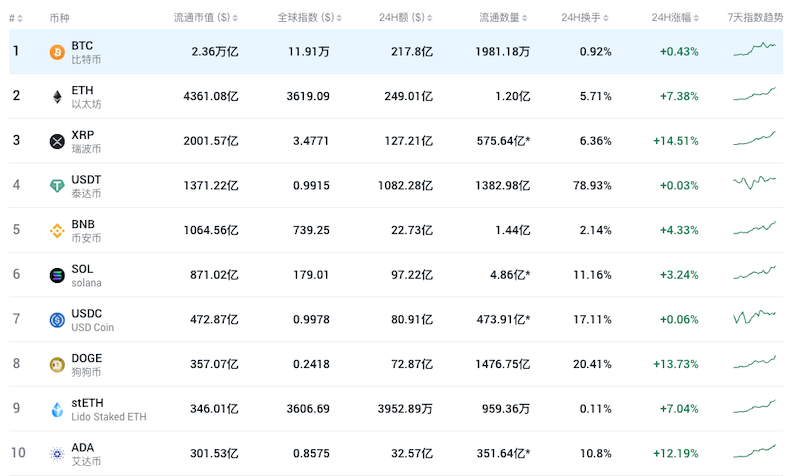Click the Dogecoin icon

[x=57, y=364]
